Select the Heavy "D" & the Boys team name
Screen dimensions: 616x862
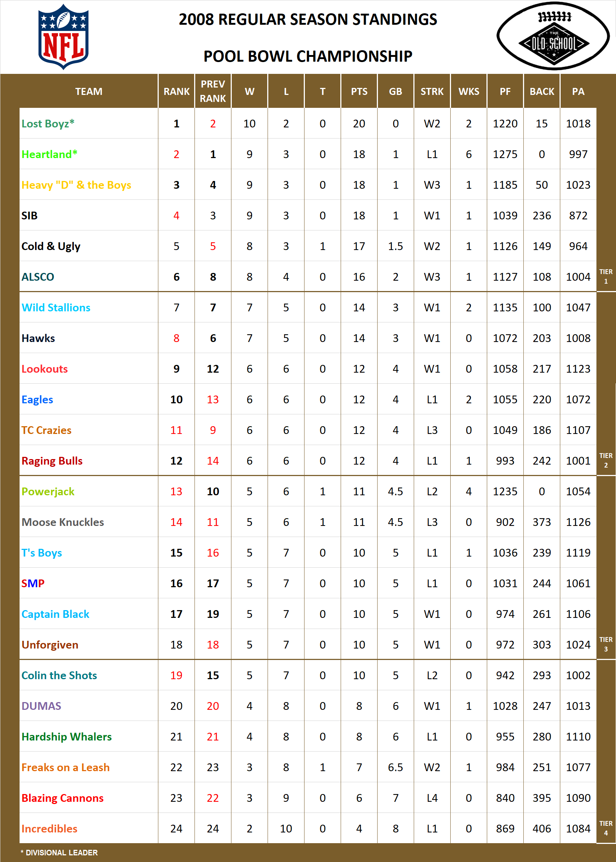pyautogui.click(x=76, y=185)
